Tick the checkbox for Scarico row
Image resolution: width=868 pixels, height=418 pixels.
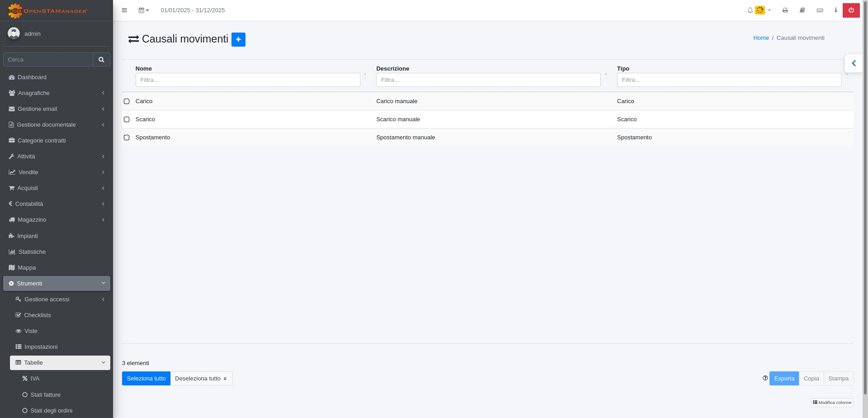click(127, 119)
